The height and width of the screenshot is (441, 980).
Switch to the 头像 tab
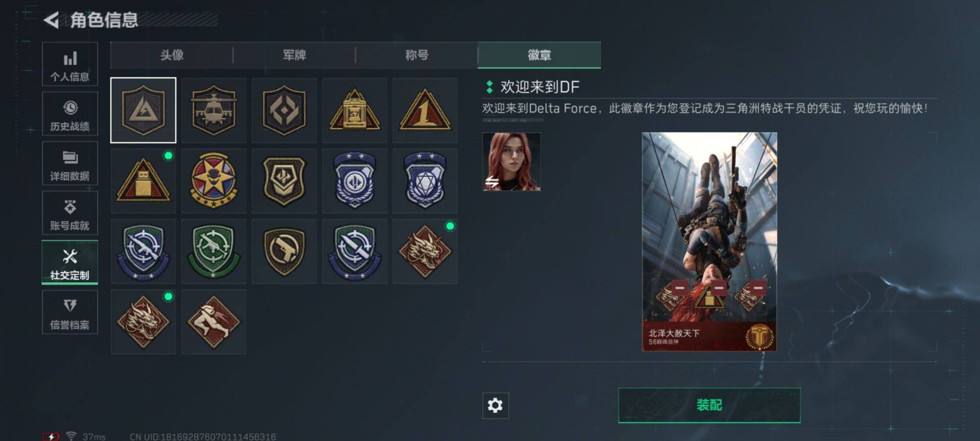coord(172,55)
